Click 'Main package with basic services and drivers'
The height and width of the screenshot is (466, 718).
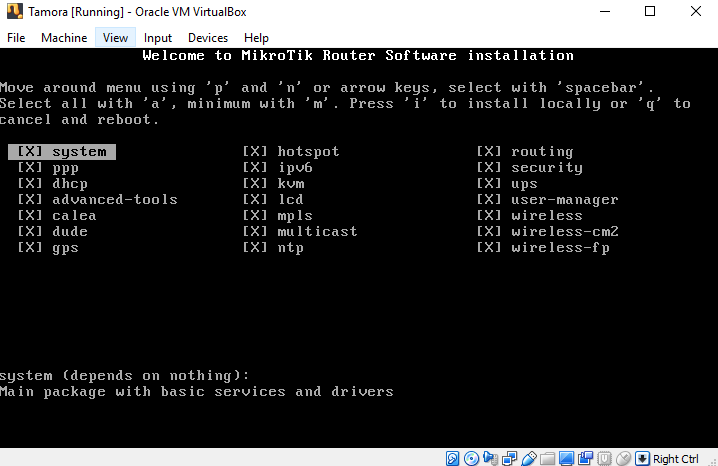[197, 392]
